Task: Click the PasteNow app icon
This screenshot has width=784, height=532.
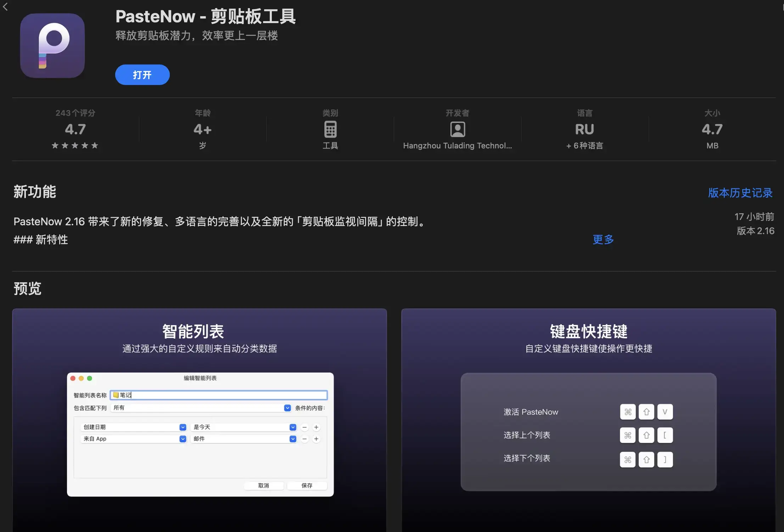Action: tap(52, 46)
